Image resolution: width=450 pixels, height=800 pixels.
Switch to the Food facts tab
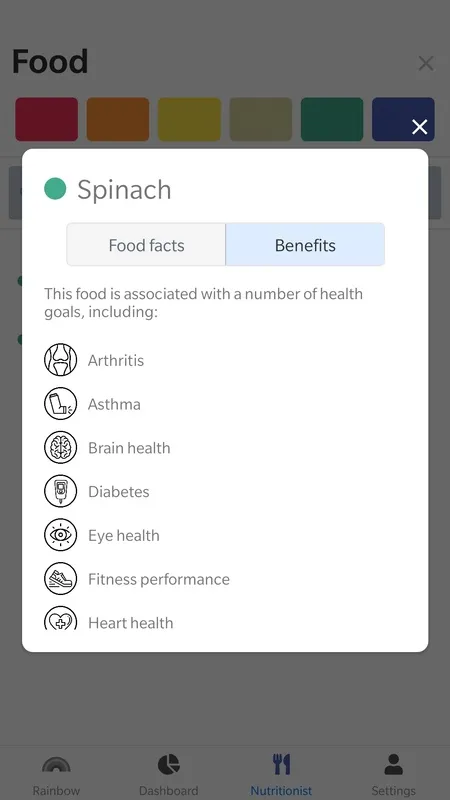(x=146, y=245)
